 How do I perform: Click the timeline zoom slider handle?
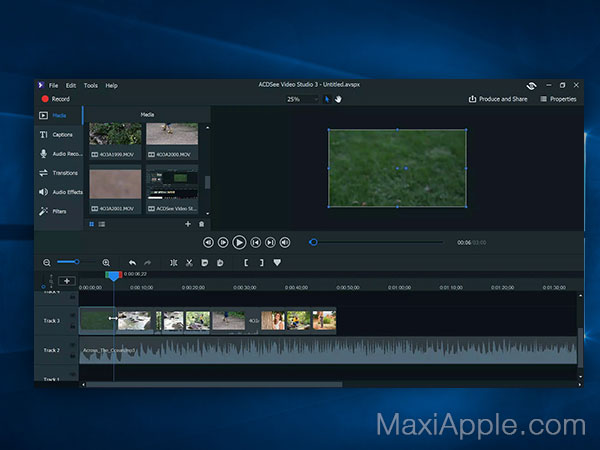pyautogui.click(x=77, y=262)
